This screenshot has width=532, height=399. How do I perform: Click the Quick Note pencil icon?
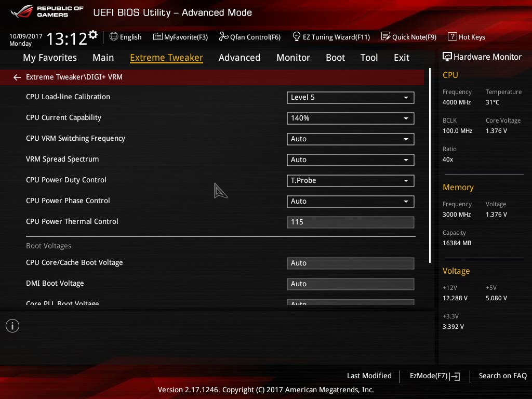tap(386, 36)
